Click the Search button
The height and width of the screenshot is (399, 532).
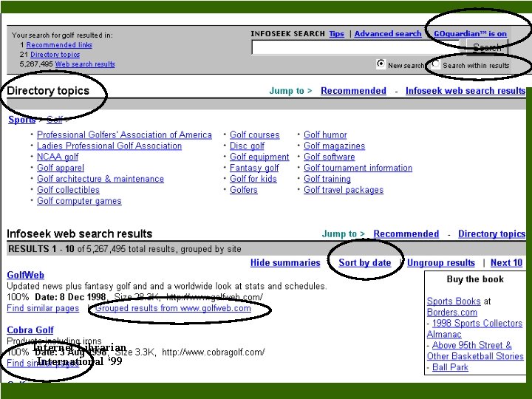487,47
